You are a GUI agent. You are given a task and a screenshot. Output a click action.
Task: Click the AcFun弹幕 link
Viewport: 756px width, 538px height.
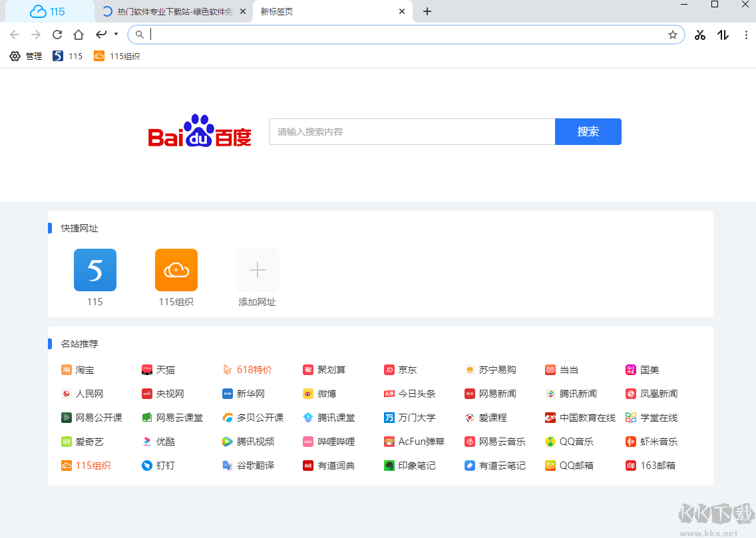(414, 442)
